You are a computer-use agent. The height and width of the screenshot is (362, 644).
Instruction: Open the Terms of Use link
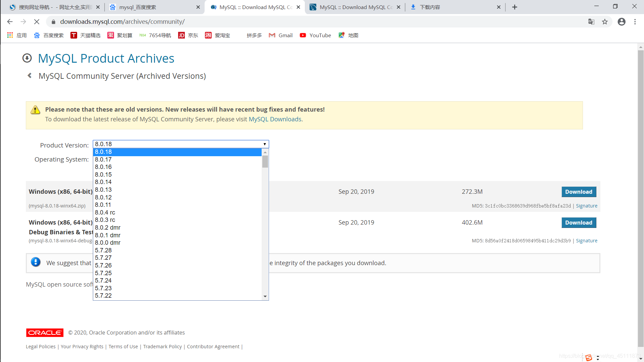pyautogui.click(x=123, y=347)
